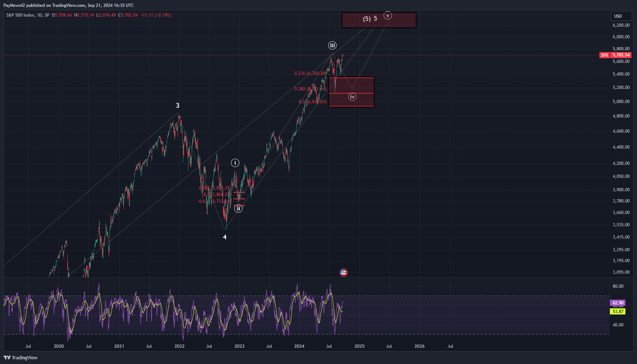Click the 2024 label on time axis
This screenshot has width=637, height=364.
(299, 346)
